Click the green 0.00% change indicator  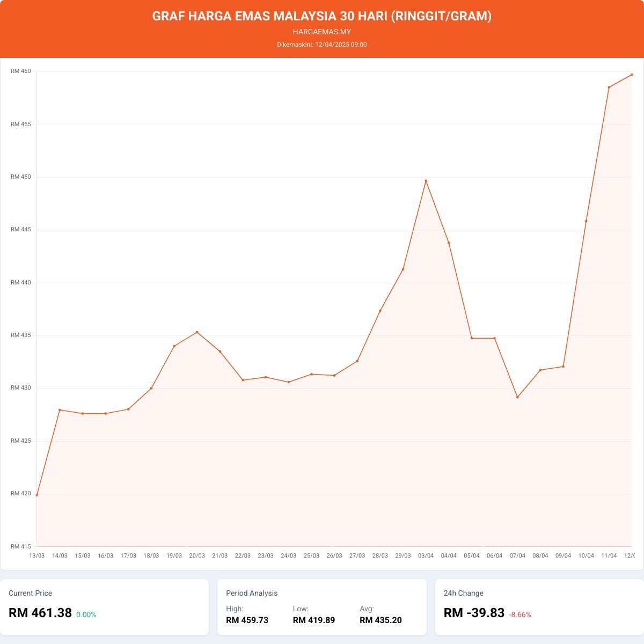click(86, 614)
